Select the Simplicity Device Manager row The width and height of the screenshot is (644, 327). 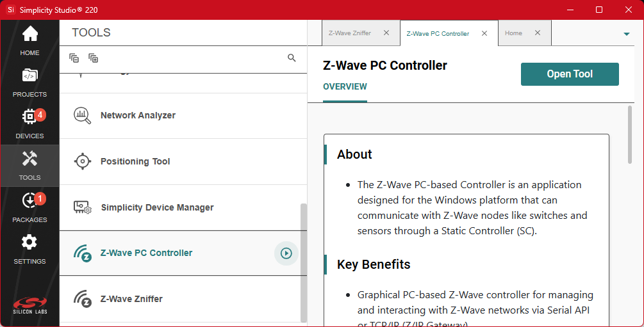(x=183, y=207)
